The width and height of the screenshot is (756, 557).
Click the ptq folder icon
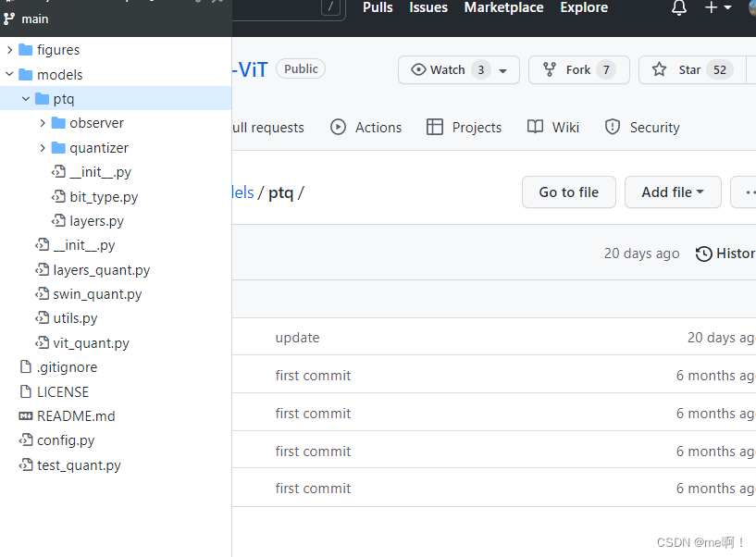click(x=42, y=99)
